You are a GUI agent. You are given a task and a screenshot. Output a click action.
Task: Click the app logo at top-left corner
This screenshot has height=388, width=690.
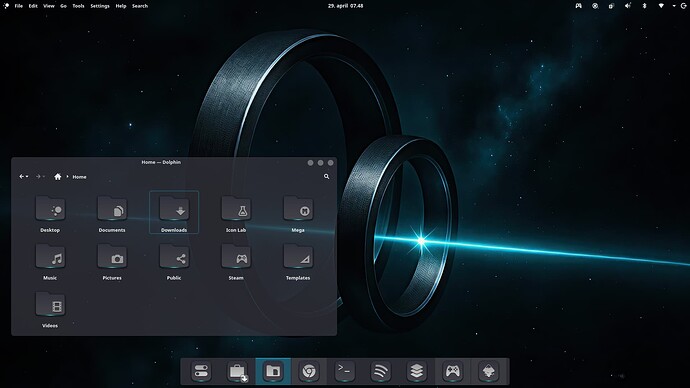click(6, 6)
